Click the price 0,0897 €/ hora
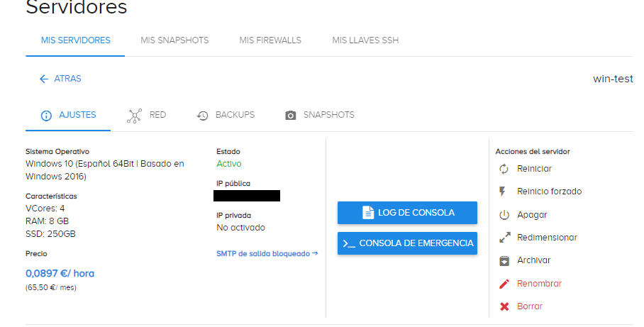 (x=60, y=274)
